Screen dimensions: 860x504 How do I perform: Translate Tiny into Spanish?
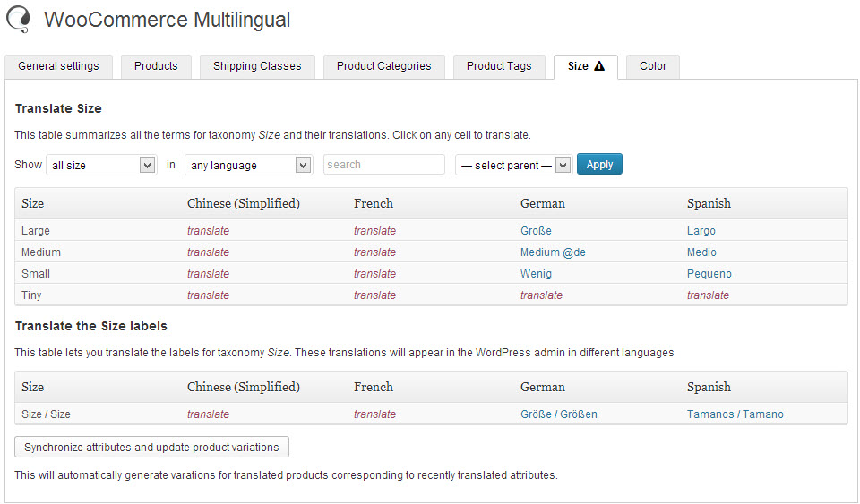pos(709,295)
